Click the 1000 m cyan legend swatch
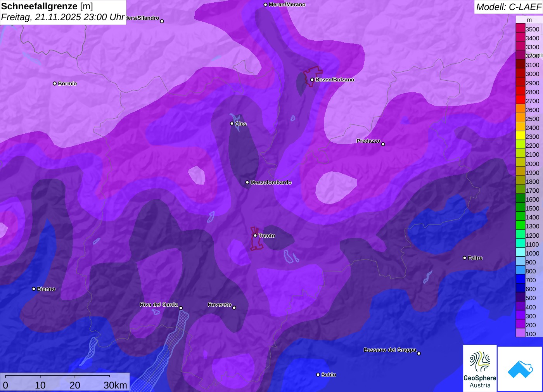Image resolution: width=543 pixels, height=392 pixels. pyautogui.click(x=521, y=252)
